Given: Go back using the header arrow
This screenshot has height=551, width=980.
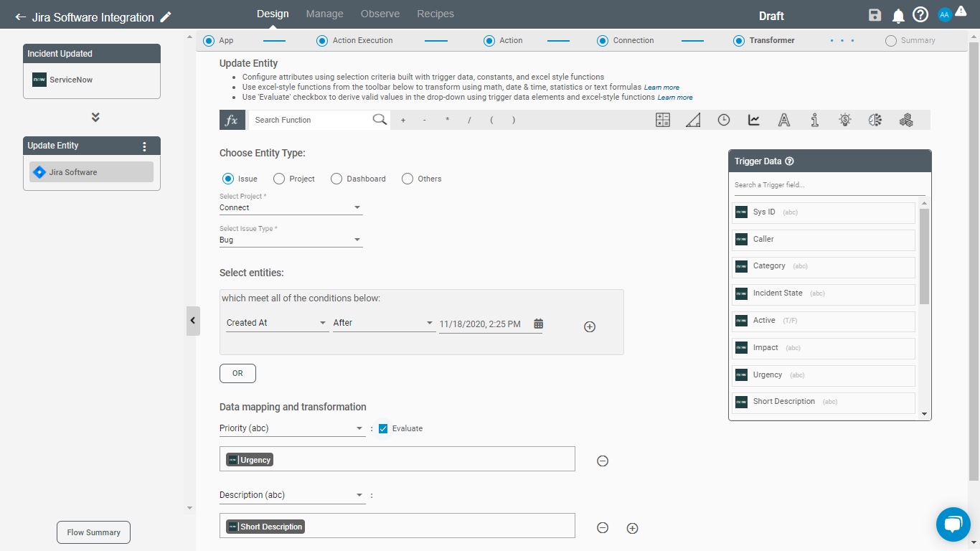Looking at the screenshot, I should coord(20,17).
